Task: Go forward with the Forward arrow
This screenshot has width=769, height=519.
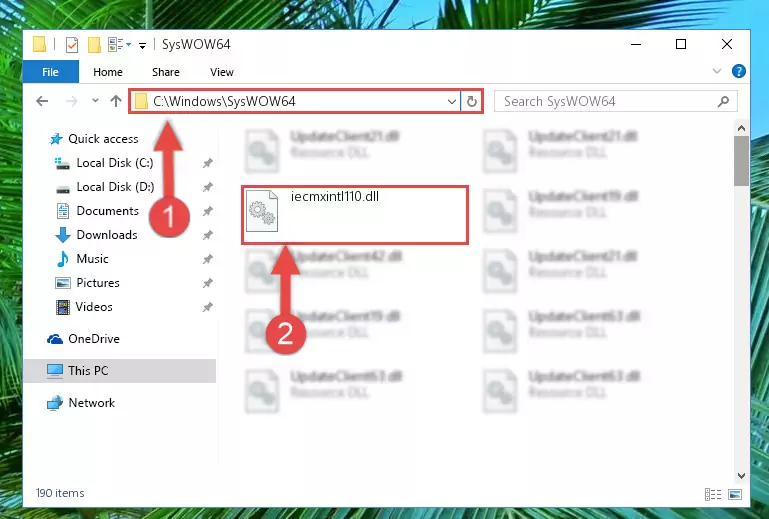Action: [x=72, y=101]
